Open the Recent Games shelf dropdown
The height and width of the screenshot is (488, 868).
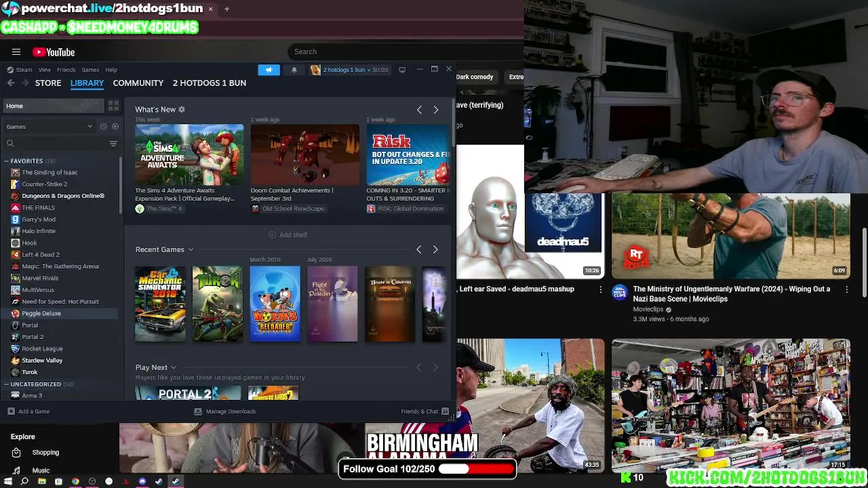(x=191, y=249)
